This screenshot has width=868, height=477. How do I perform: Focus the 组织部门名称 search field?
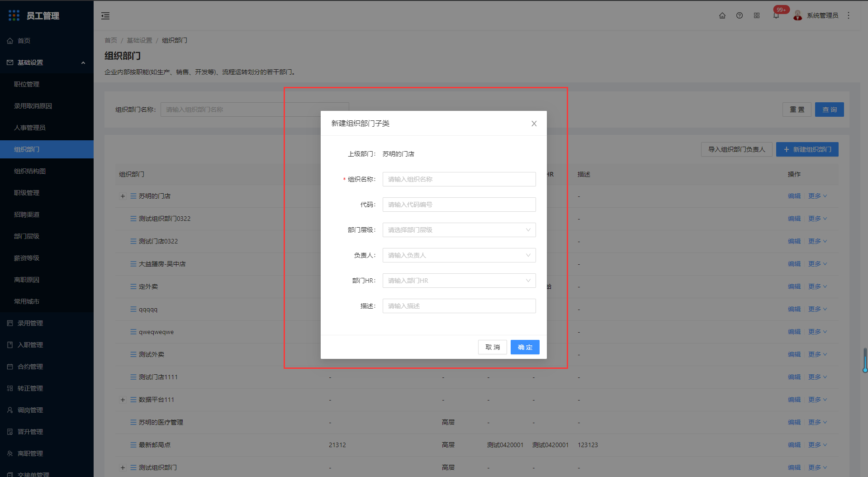coord(255,110)
